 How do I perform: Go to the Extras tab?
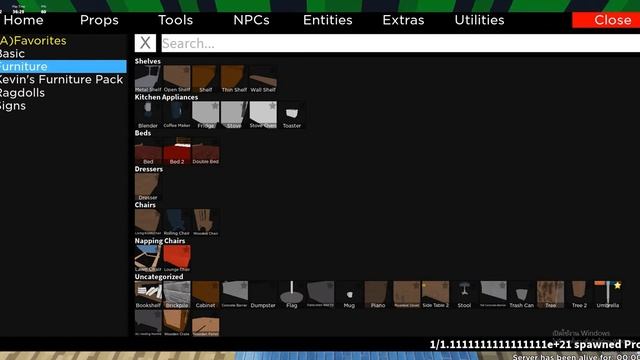[403, 20]
